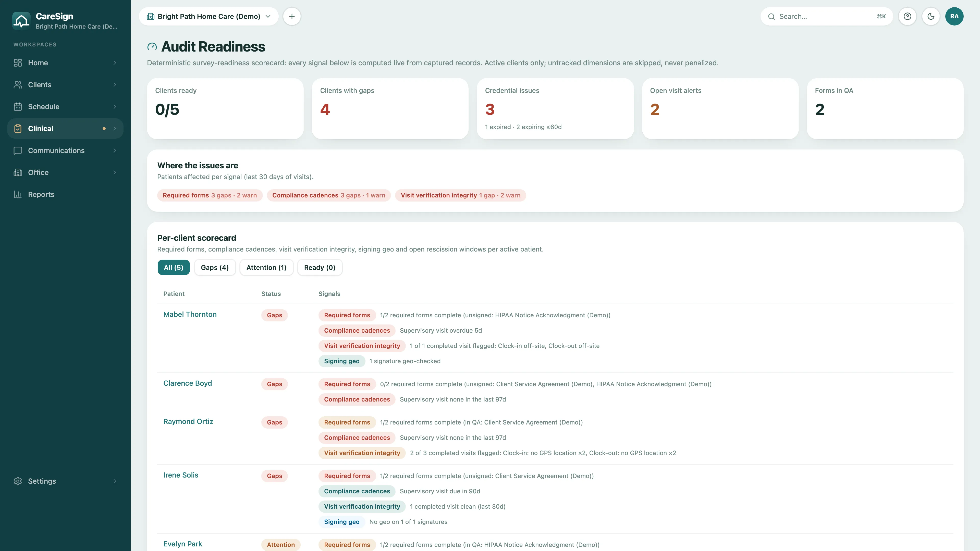
Task: Click the Required forms 3 gaps chip
Action: coord(210,195)
